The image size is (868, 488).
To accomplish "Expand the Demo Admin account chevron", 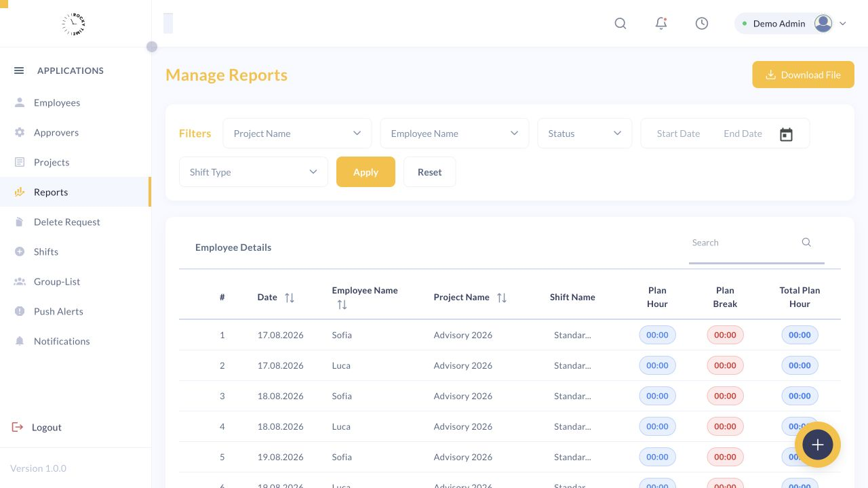I will tap(843, 24).
